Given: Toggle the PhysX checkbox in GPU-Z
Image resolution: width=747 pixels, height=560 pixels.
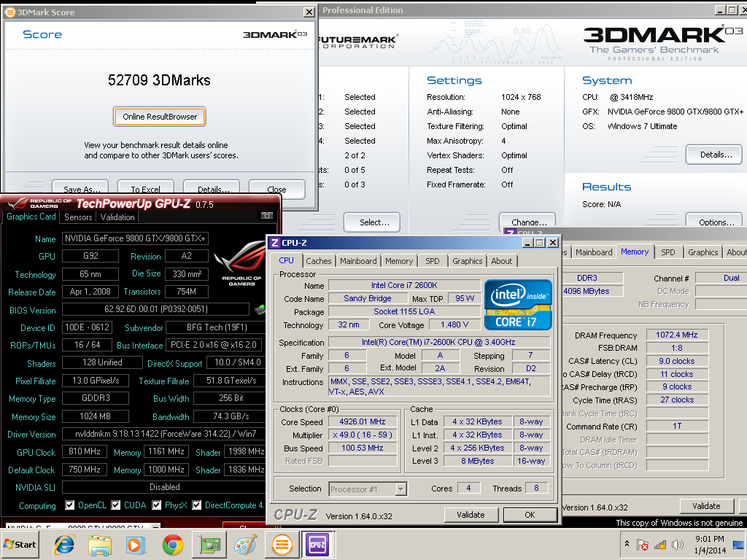Looking at the screenshot, I should pos(156,505).
